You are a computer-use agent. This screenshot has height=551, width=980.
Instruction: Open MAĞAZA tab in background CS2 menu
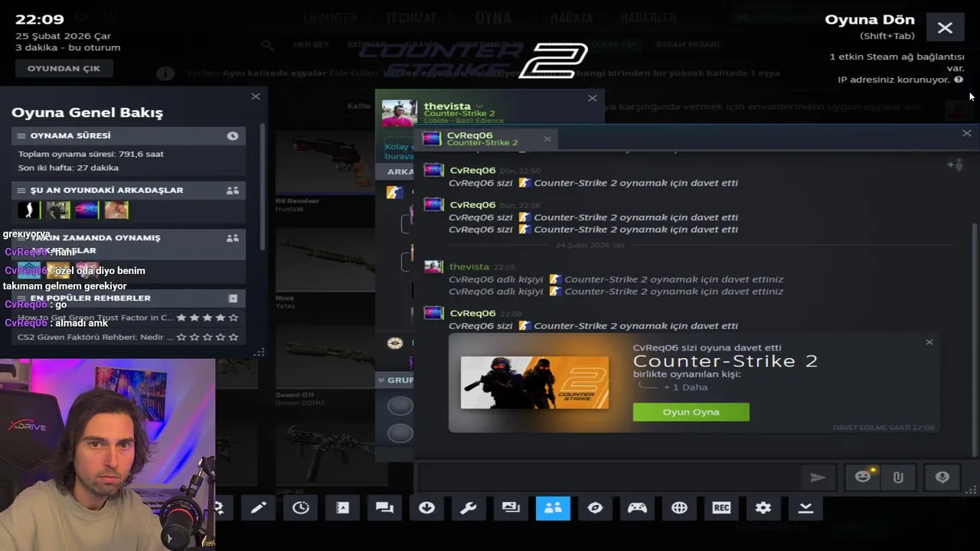571,18
